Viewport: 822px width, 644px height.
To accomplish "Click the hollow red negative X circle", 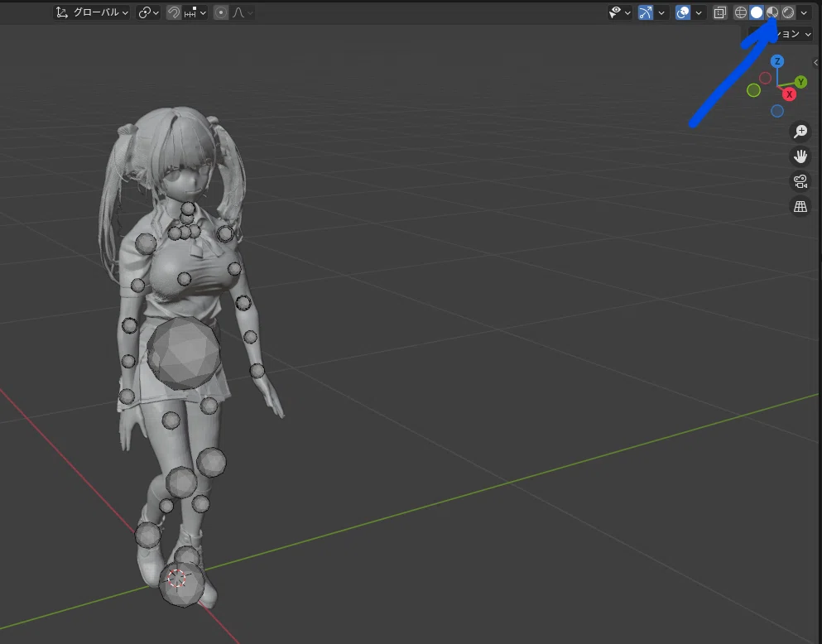I will [x=766, y=78].
